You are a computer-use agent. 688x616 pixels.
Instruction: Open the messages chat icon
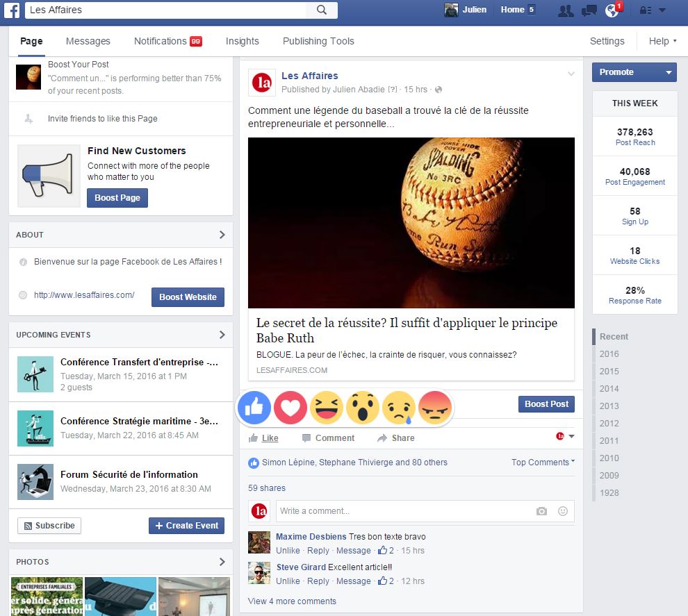[589, 10]
